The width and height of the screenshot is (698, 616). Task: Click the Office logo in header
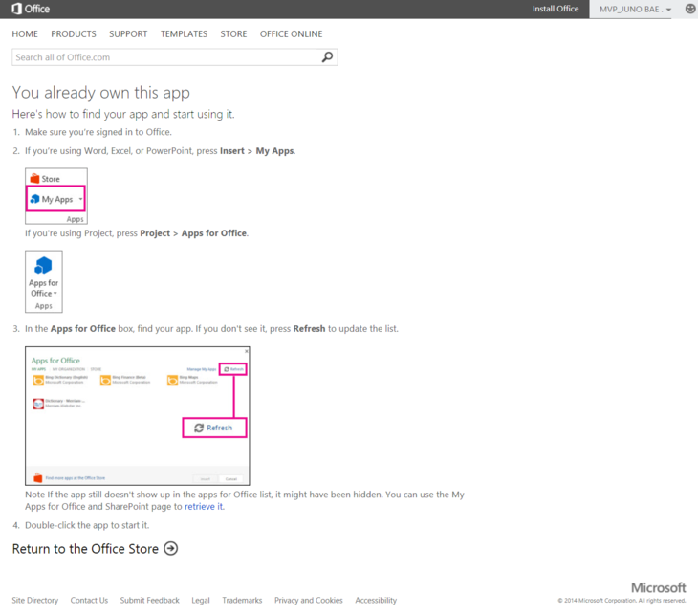tap(31, 9)
